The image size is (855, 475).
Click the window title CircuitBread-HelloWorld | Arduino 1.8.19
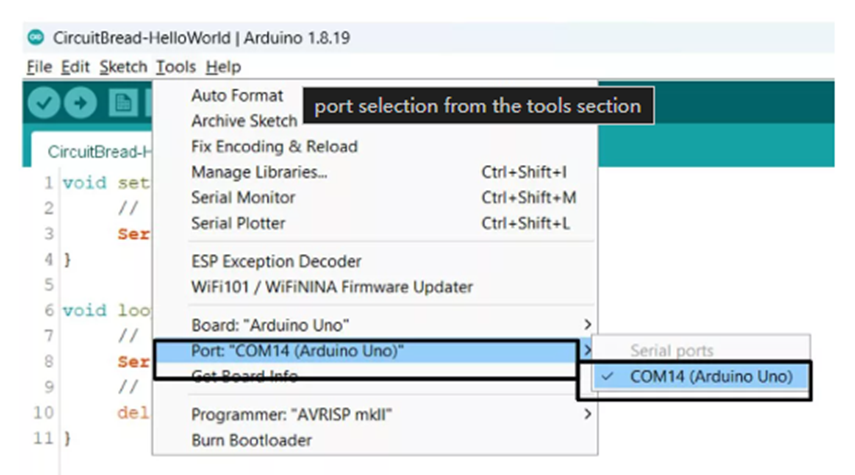pyautogui.click(x=201, y=38)
